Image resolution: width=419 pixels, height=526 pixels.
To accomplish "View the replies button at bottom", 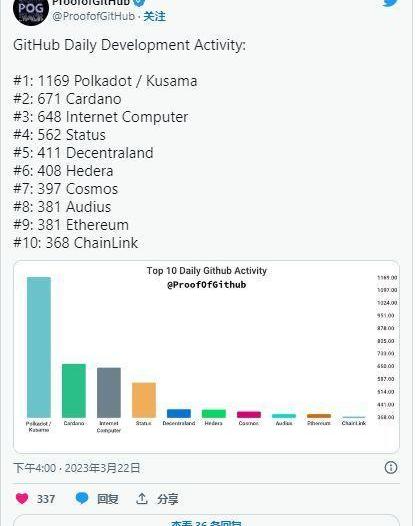I will coord(206,521).
